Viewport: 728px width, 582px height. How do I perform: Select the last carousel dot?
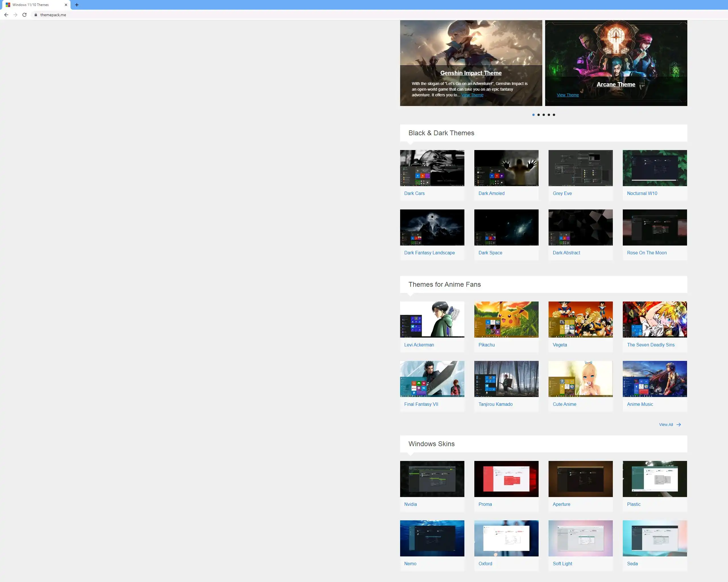point(554,115)
